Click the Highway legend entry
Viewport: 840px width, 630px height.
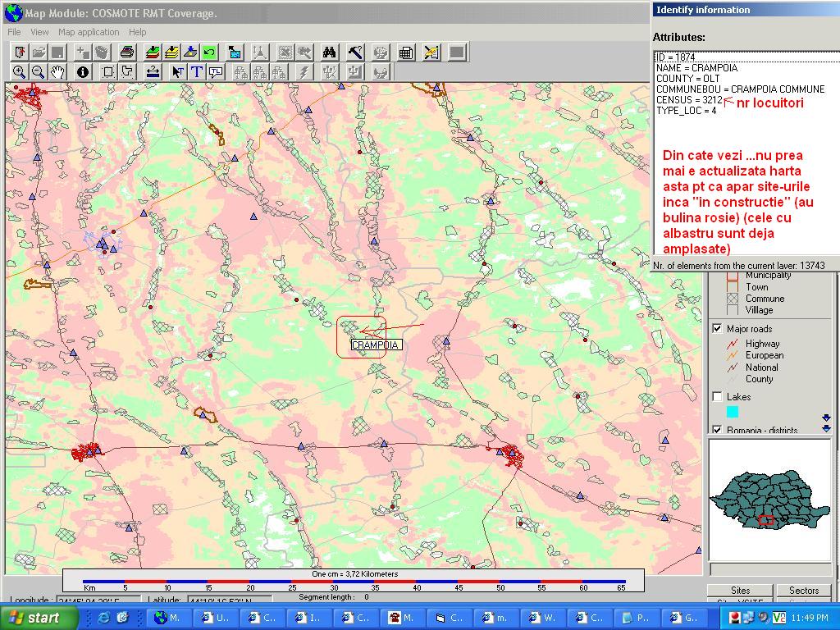(x=762, y=344)
